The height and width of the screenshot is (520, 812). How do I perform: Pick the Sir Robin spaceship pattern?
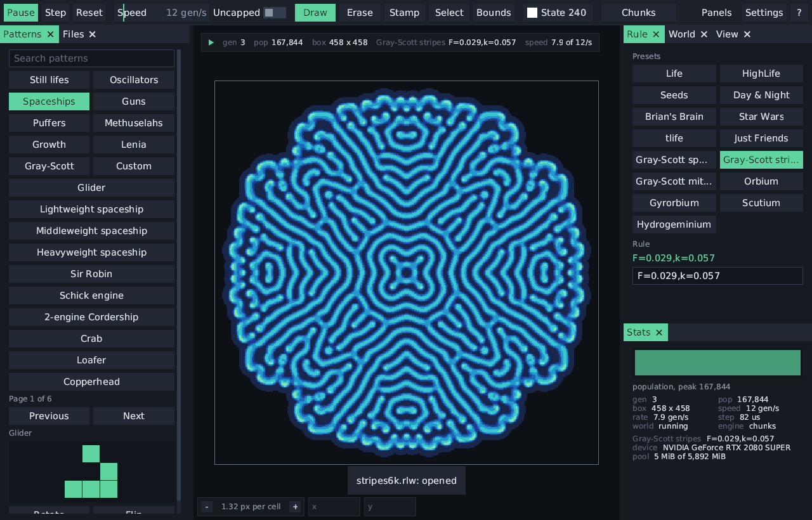point(91,274)
